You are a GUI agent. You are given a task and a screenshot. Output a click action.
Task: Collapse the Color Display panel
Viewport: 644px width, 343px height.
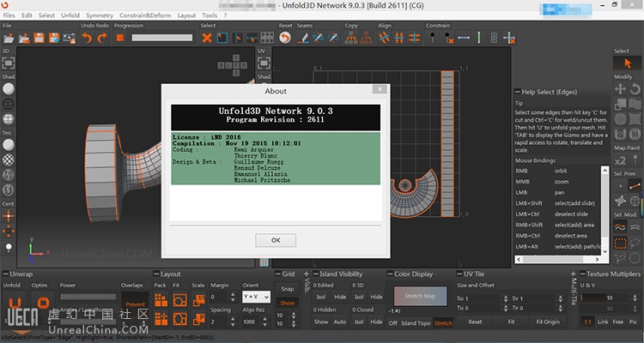click(x=390, y=274)
